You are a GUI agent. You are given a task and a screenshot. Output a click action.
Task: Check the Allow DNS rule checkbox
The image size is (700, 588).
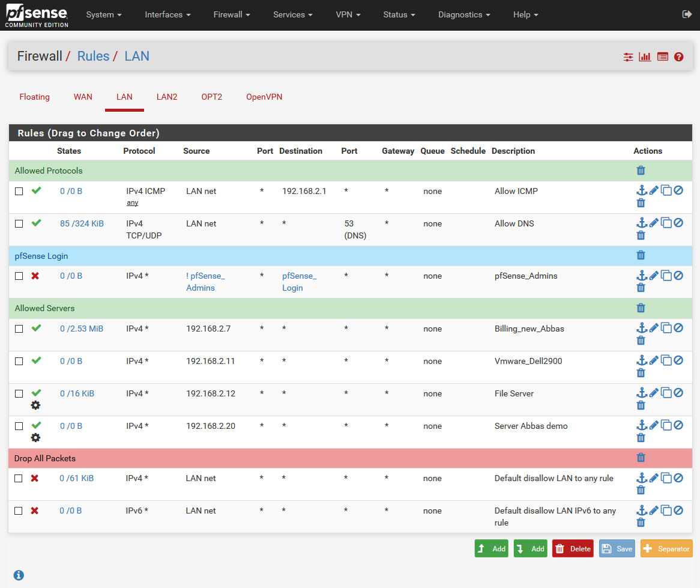tap(19, 223)
